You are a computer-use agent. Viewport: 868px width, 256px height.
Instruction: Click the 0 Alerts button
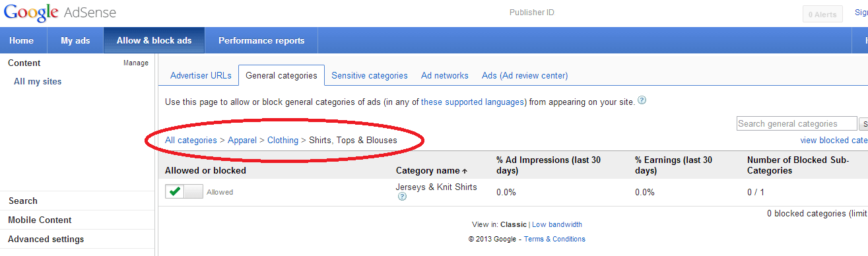pyautogui.click(x=822, y=15)
